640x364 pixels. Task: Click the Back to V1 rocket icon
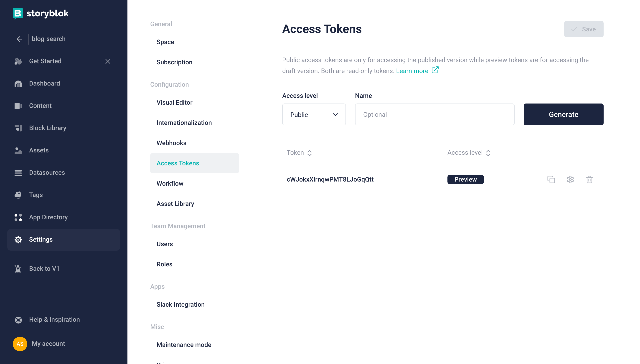click(18, 269)
